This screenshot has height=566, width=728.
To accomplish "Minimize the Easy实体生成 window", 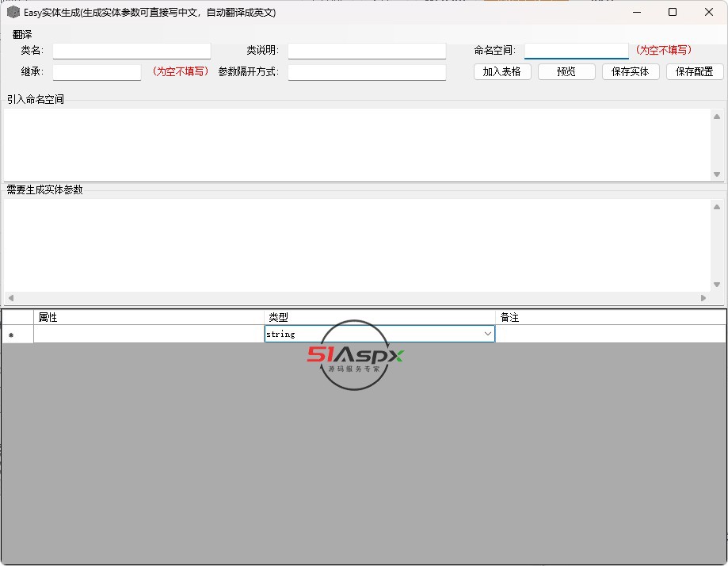I will pos(637,12).
